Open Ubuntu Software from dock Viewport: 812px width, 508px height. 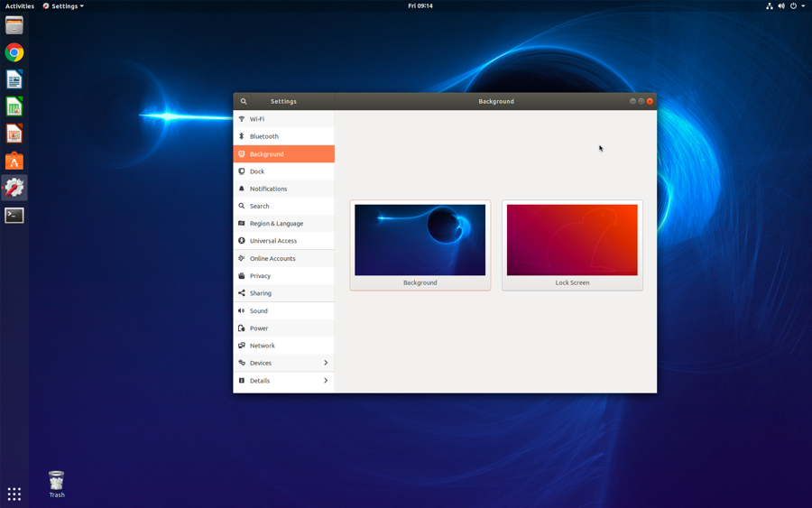pos(14,161)
